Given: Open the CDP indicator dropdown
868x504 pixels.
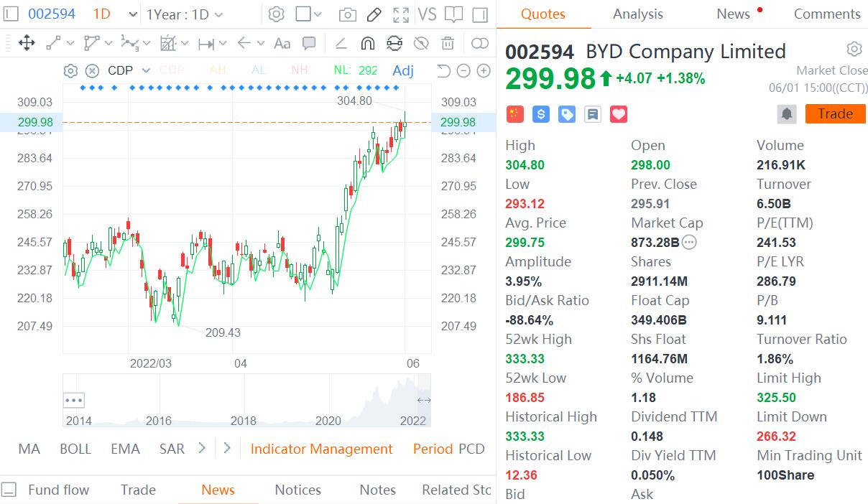Looking at the screenshot, I should coord(129,70).
